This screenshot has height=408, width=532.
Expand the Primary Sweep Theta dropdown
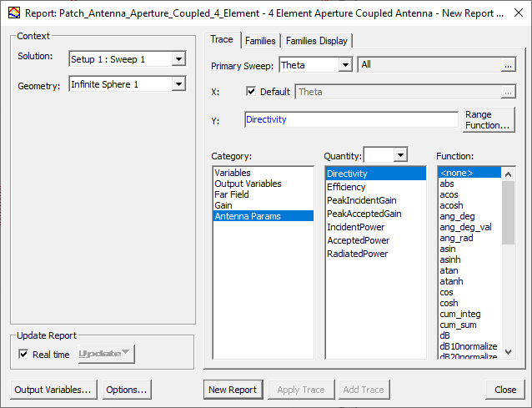[345, 65]
